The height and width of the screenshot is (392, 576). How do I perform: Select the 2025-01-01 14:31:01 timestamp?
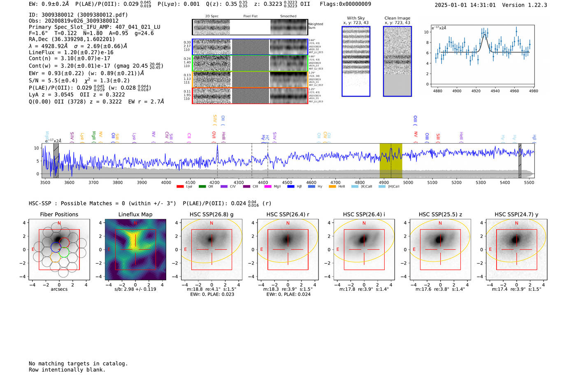pyautogui.click(x=465, y=5)
